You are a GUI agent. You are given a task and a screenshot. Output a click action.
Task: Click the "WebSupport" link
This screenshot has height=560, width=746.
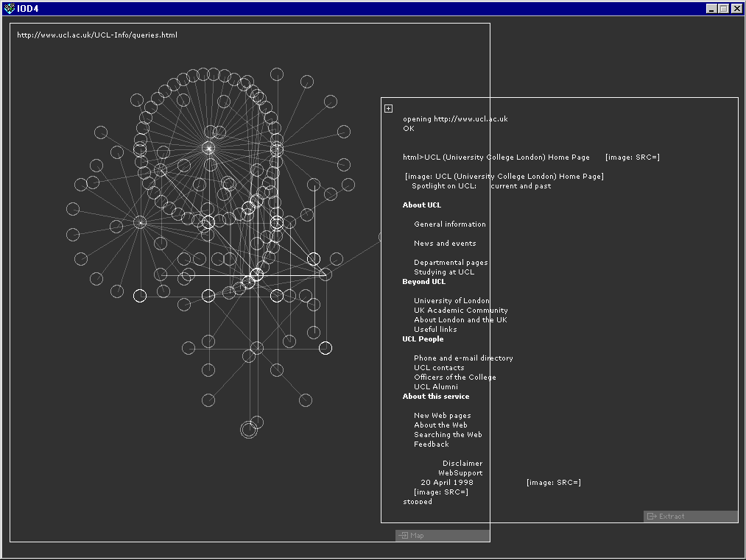click(x=460, y=472)
